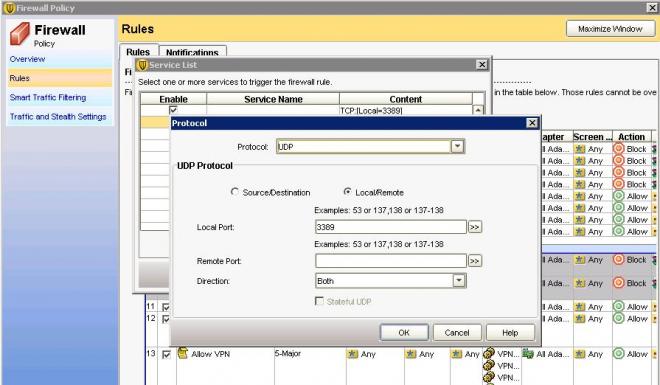The width and height of the screenshot is (660, 385).
Task: Click the first VPN service icon in row 13
Action: [x=489, y=353]
